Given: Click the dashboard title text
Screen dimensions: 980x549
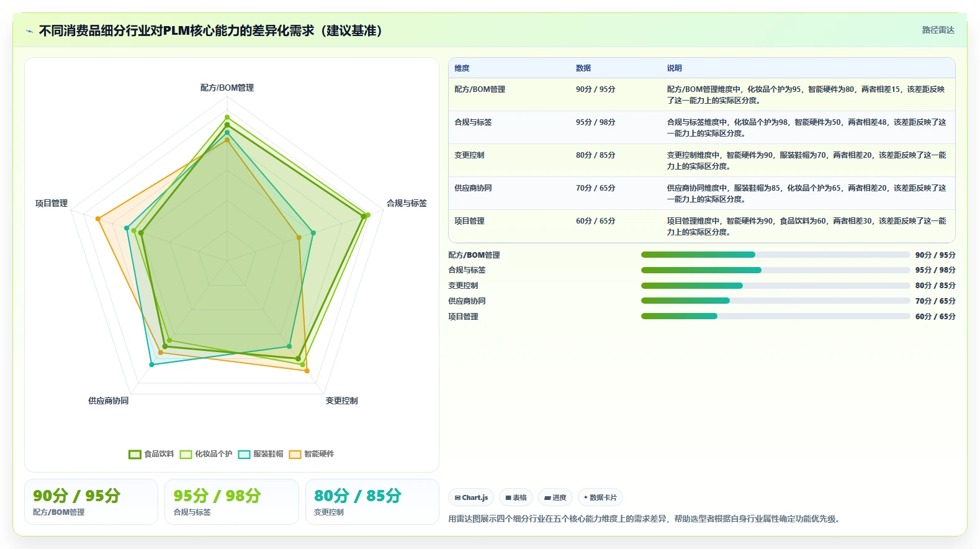Looking at the screenshot, I should pyautogui.click(x=210, y=31).
